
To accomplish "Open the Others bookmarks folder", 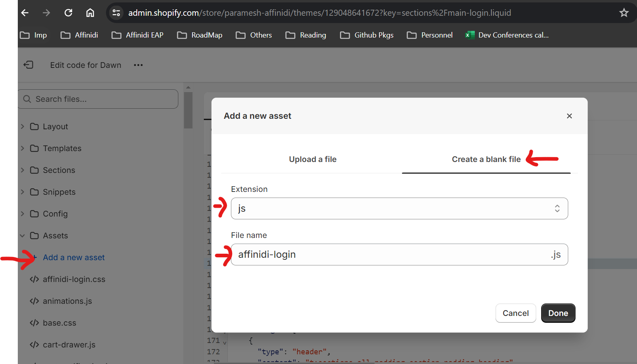I will 254,35.
